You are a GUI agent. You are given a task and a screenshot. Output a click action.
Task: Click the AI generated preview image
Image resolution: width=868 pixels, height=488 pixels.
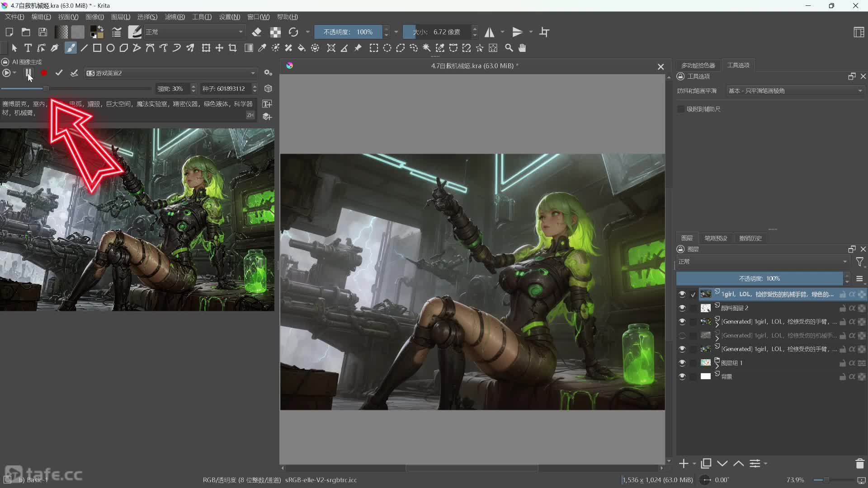pyautogui.click(x=137, y=220)
